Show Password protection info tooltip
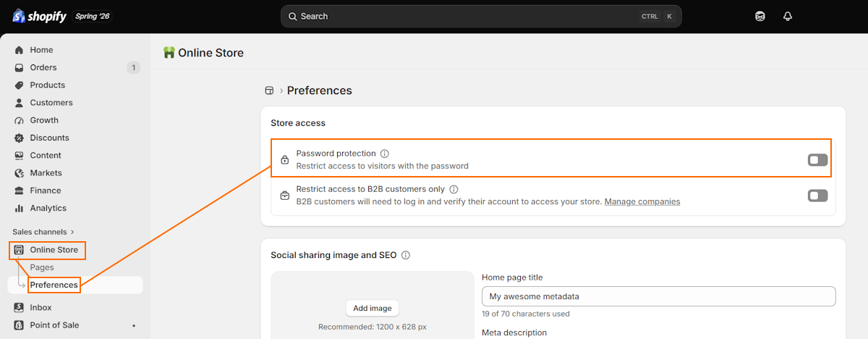The height and width of the screenshot is (339, 868). click(x=385, y=154)
